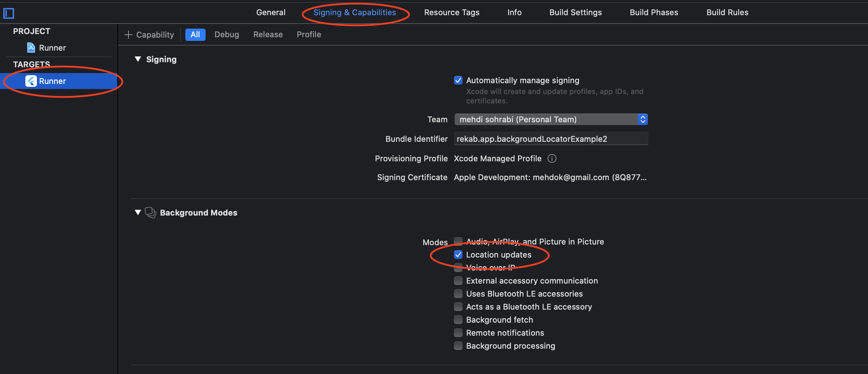The height and width of the screenshot is (374, 868).
Task: Click the Apple Development signing certificate text
Action: 550,177
